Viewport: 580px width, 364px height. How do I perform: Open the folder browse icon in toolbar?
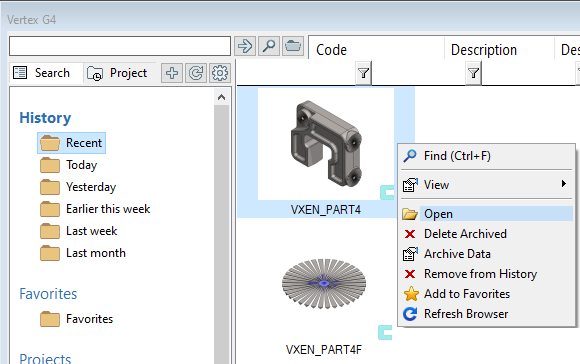293,46
